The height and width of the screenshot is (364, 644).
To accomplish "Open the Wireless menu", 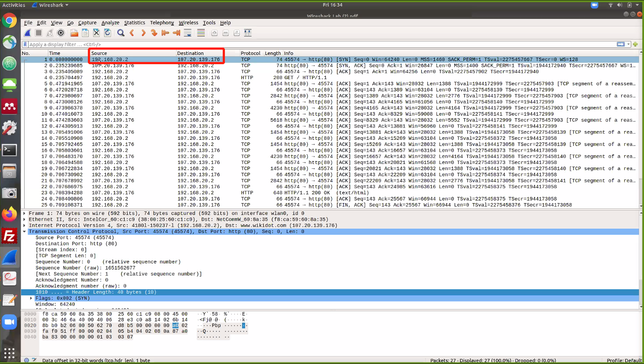I will 188,23.
